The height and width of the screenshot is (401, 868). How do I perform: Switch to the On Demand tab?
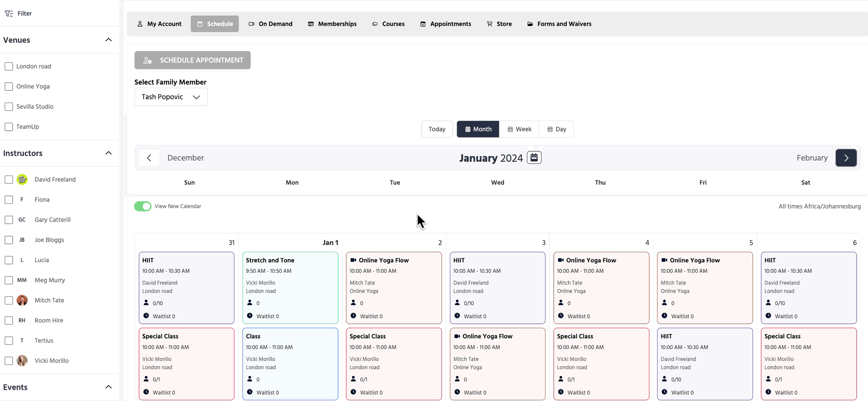270,24
